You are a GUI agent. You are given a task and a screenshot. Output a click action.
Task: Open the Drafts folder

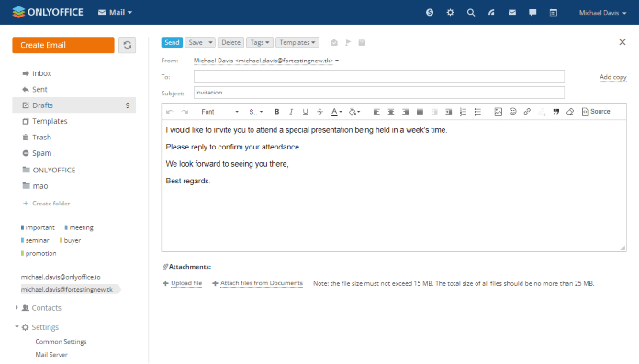[x=74, y=105]
